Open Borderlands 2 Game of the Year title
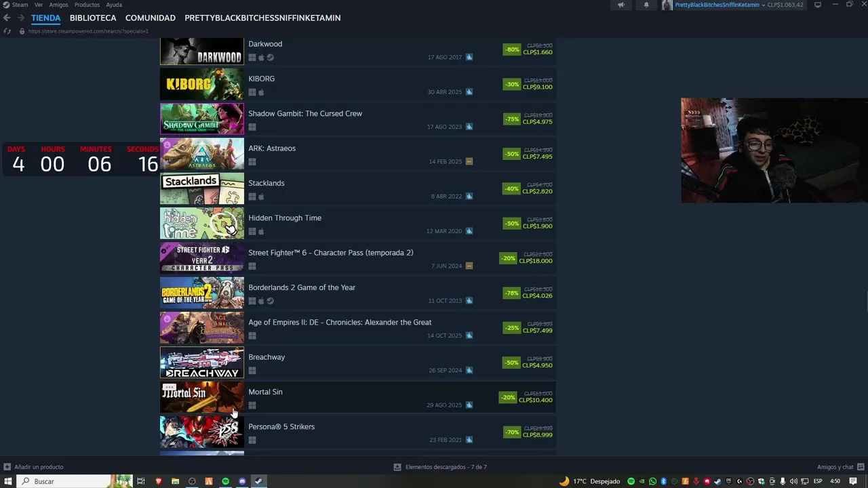868x488 pixels. [302, 287]
